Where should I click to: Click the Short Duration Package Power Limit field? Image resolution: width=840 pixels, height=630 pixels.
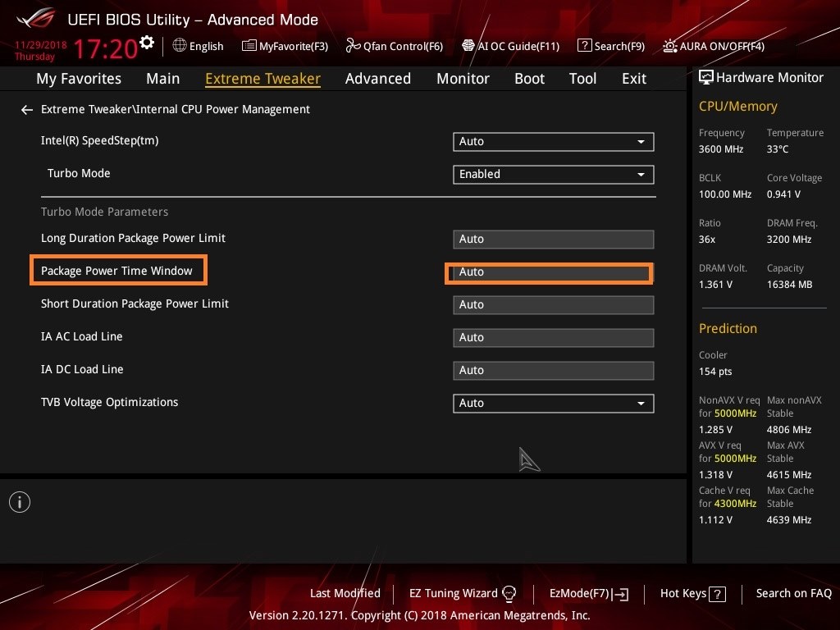(x=554, y=305)
